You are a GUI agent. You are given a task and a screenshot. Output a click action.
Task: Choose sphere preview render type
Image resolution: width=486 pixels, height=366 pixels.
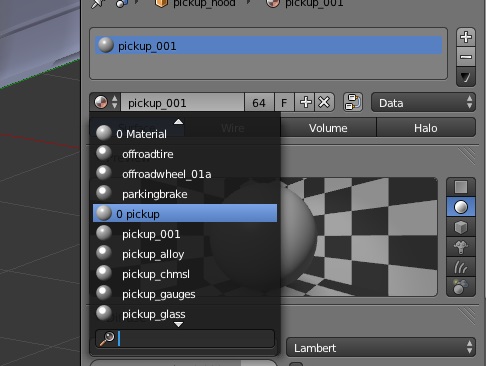tap(461, 207)
